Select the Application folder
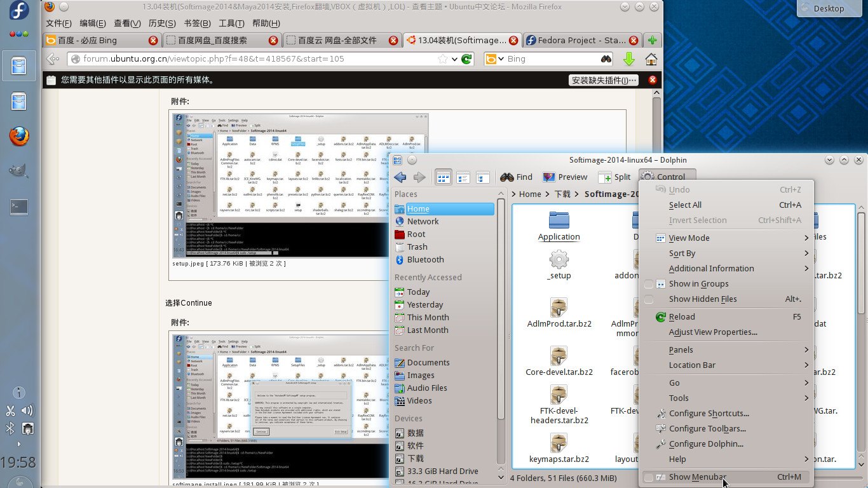 click(x=559, y=226)
